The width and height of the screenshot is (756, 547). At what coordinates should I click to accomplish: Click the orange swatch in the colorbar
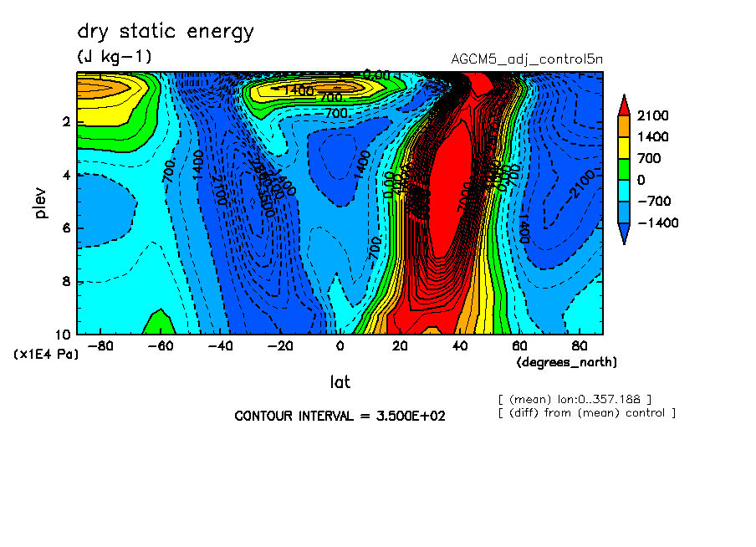click(x=624, y=126)
